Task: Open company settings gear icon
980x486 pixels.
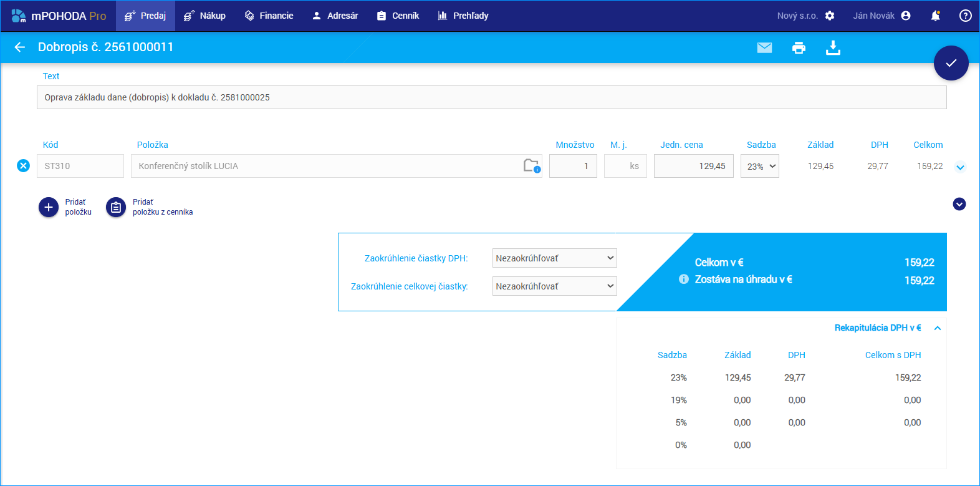Action: [x=830, y=16]
